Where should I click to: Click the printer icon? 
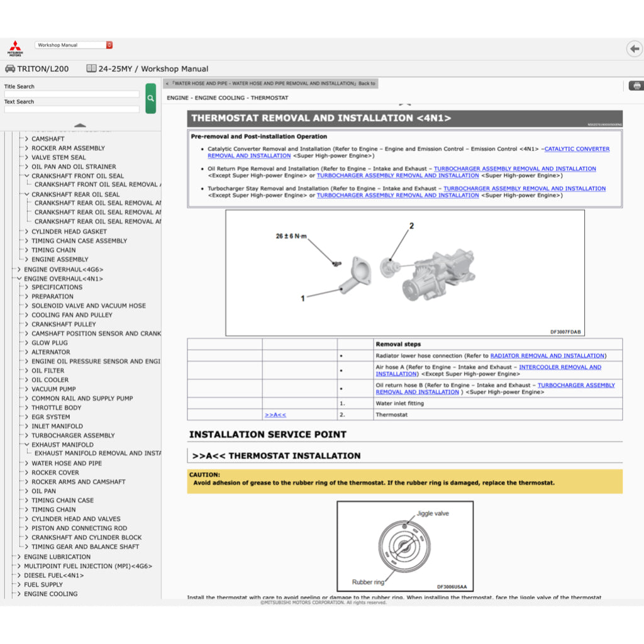tap(636, 86)
